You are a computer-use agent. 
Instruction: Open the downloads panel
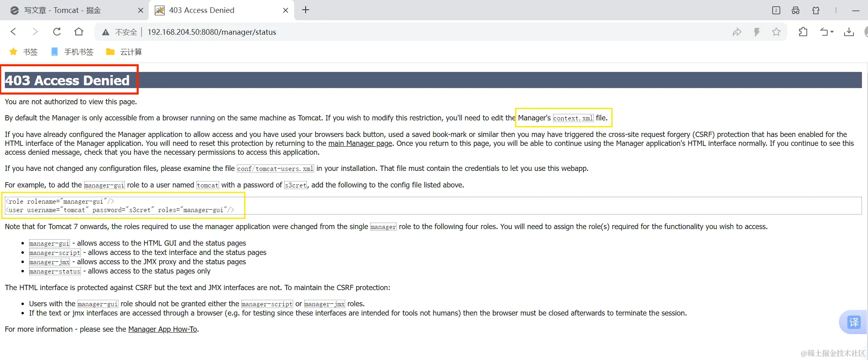[849, 32]
